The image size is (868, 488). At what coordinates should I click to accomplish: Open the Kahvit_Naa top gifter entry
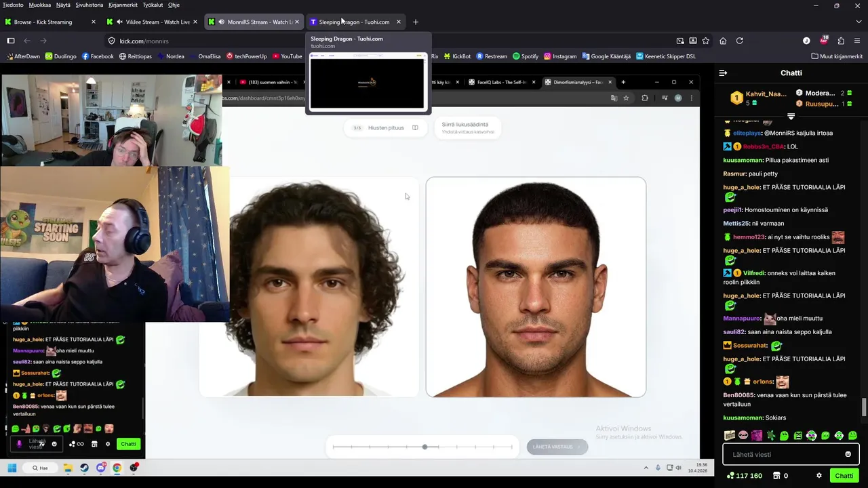pos(759,98)
